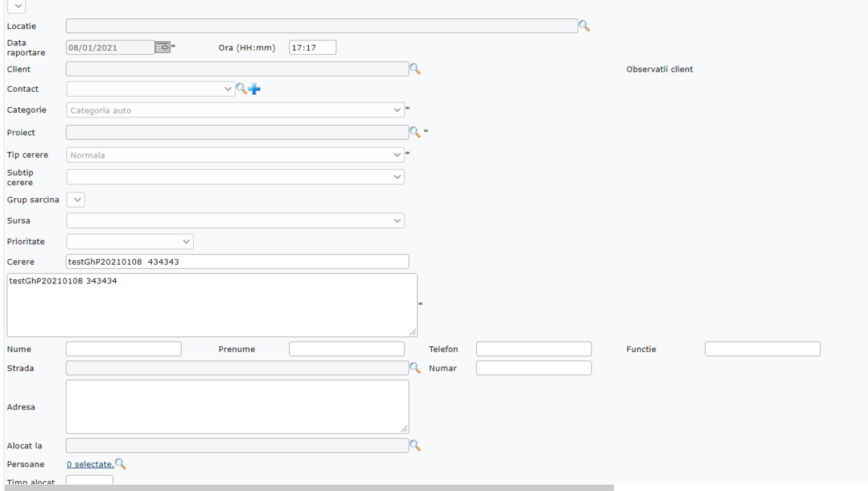Click the Contact search magnifier icon
Viewport: 868px width, 491px height.
tap(242, 88)
